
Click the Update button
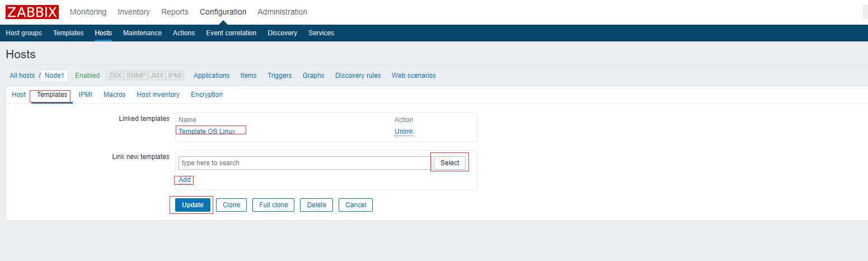coord(193,205)
